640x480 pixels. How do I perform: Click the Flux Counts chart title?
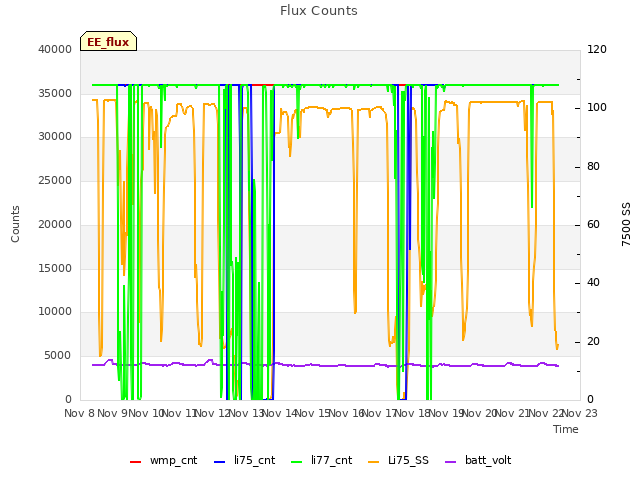319,11
